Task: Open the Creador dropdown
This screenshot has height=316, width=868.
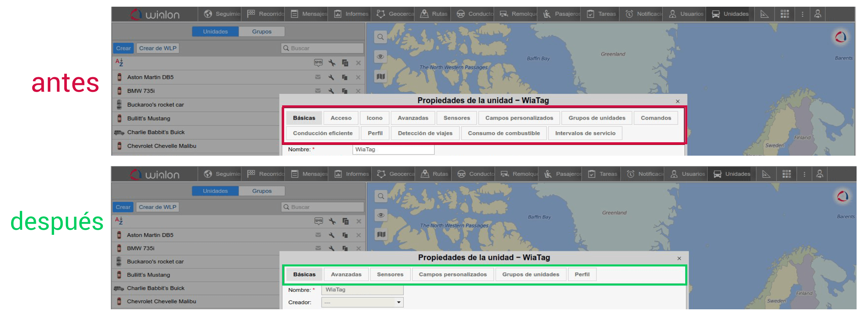Action: coord(362,302)
